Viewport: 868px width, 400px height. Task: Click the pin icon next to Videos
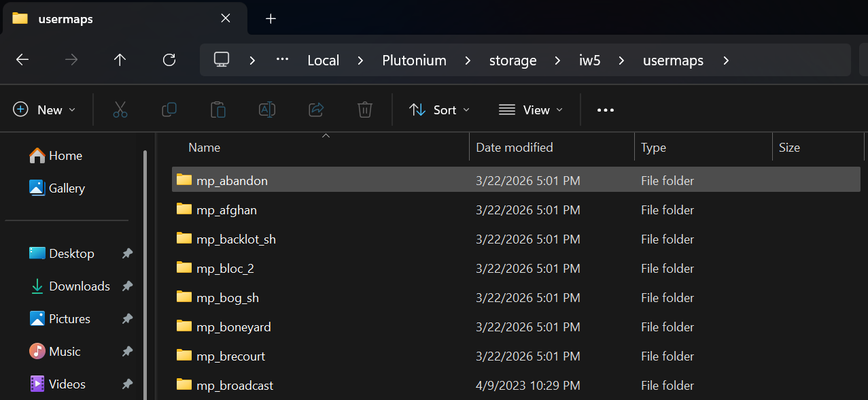click(x=127, y=384)
